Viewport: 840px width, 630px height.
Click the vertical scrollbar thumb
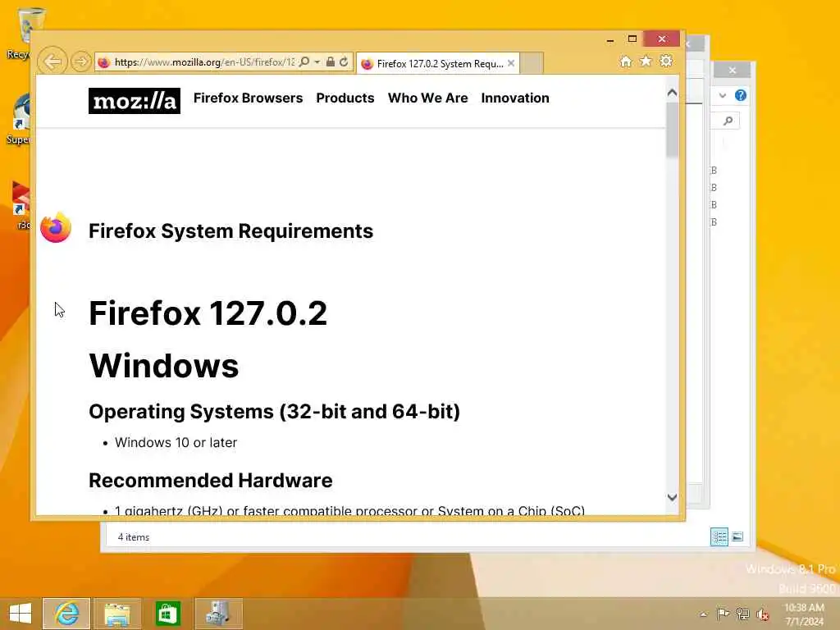click(x=673, y=130)
